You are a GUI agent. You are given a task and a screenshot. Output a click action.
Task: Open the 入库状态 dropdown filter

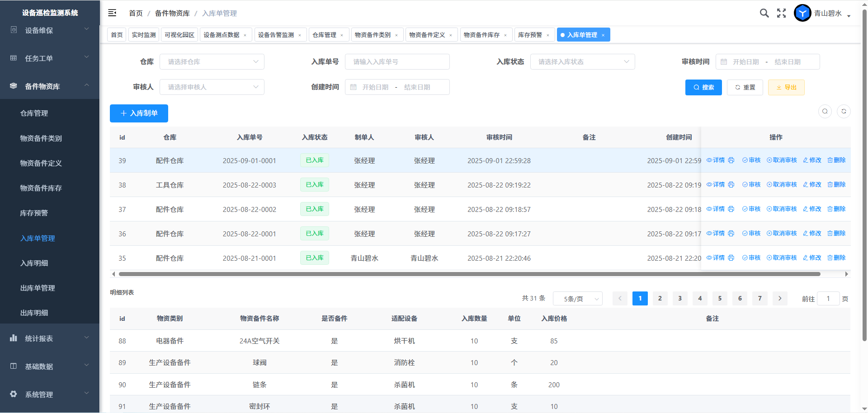(582, 62)
